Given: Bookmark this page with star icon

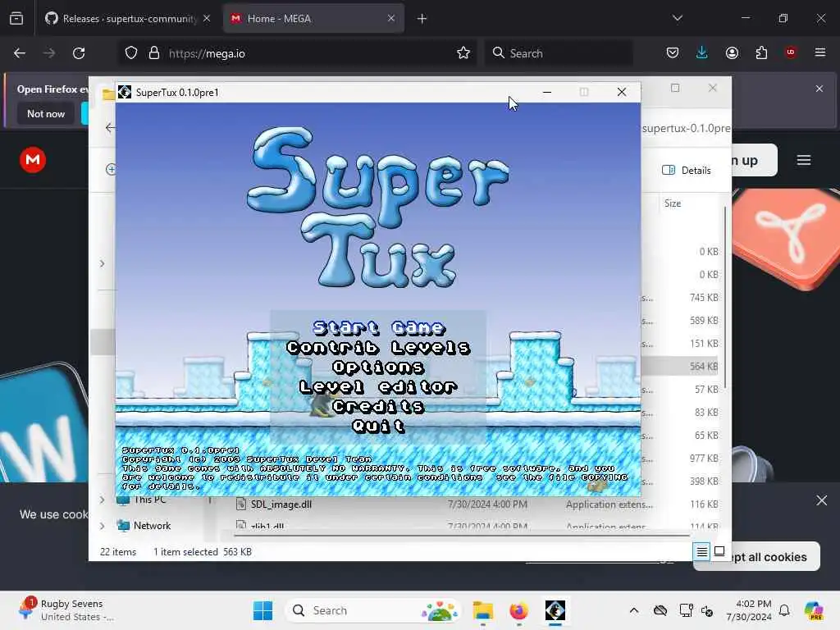Looking at the screenshot, I should click(463, 53).
